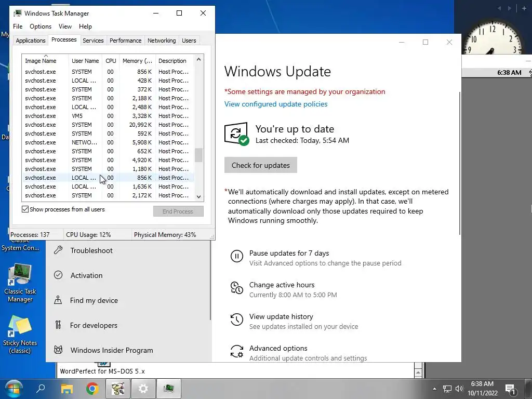Click the For developers icon
This screenshot has height=399, width=532.
pos(58,325)
